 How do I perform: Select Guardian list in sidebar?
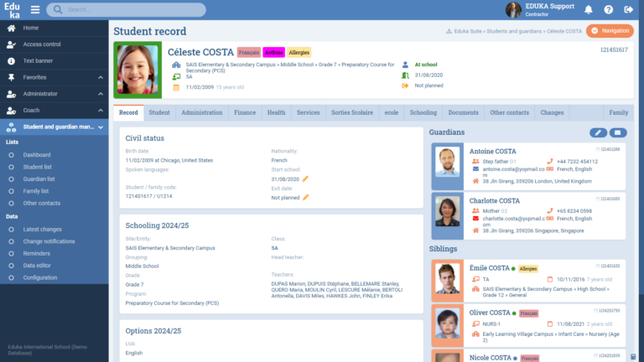pos(40,178)
